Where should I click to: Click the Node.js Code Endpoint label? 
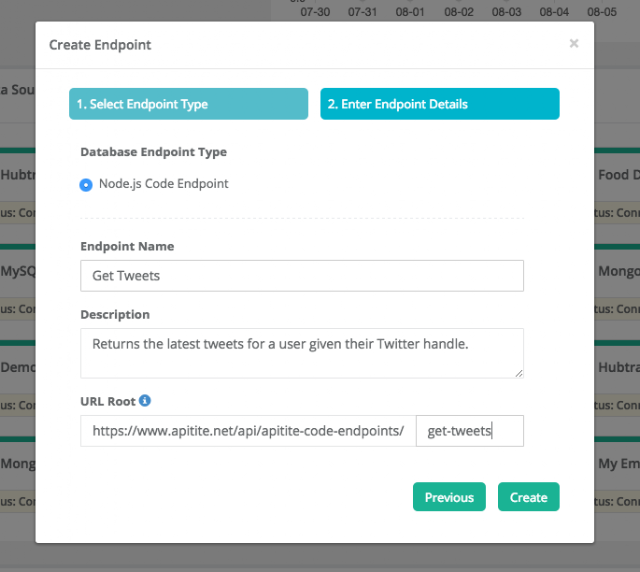(164, 184)
